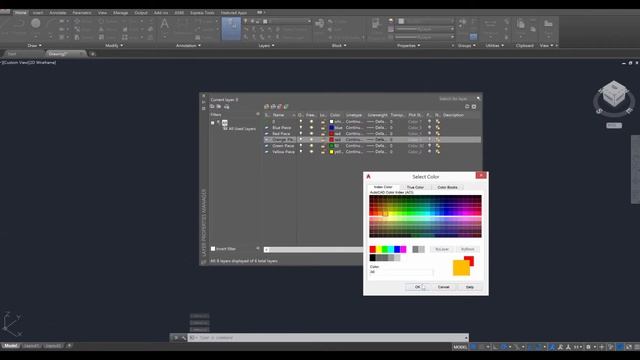Click Layer States Manager icon in layer manager

coord(227,107)
